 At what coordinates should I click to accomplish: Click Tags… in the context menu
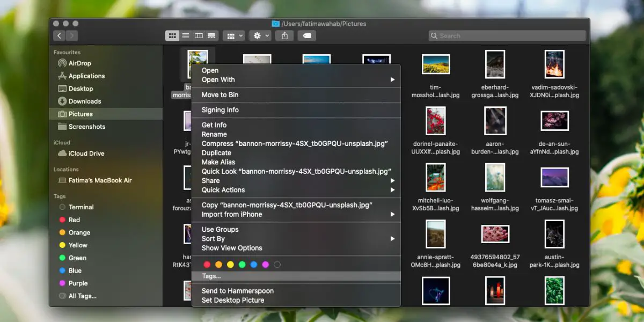pos(211,276)
